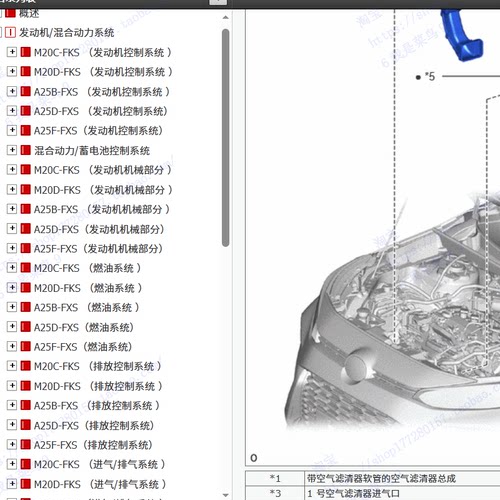Open A25F-FXS (发动机控制系统) entry
This screenshot has width=500, height=500.
(x=98, y=131)
